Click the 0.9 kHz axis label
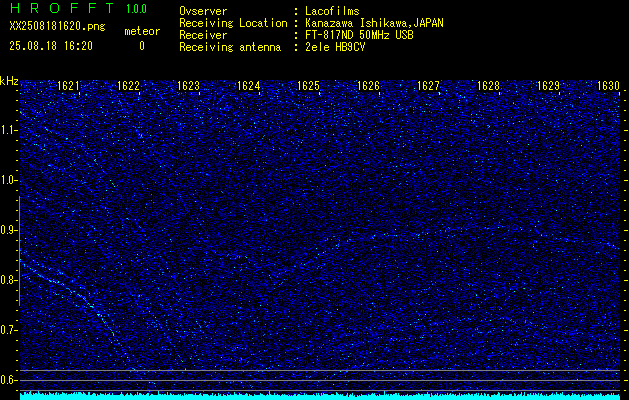Screen dimensions: 629x400 tap(7, 230)
